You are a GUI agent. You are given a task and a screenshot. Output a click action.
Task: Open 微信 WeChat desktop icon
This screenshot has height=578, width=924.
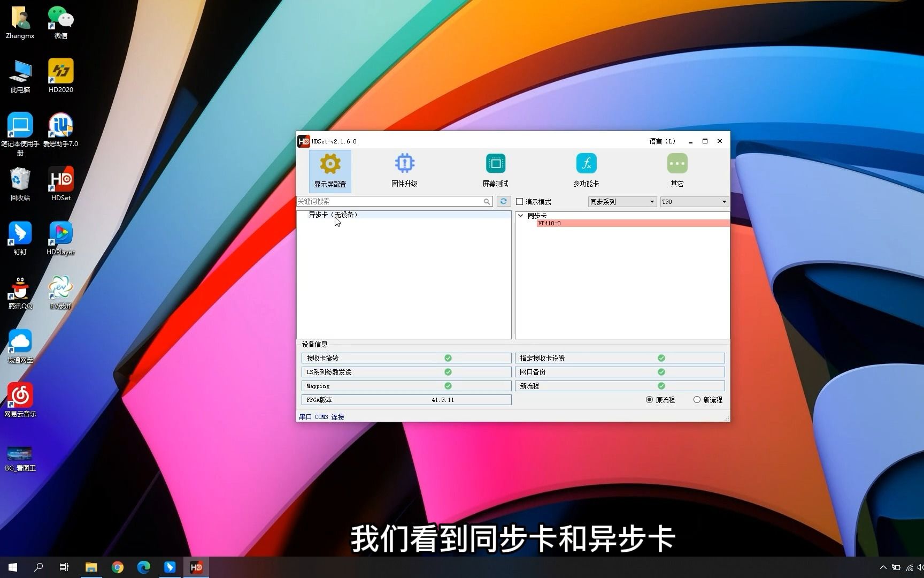click(x=61, y=22)
